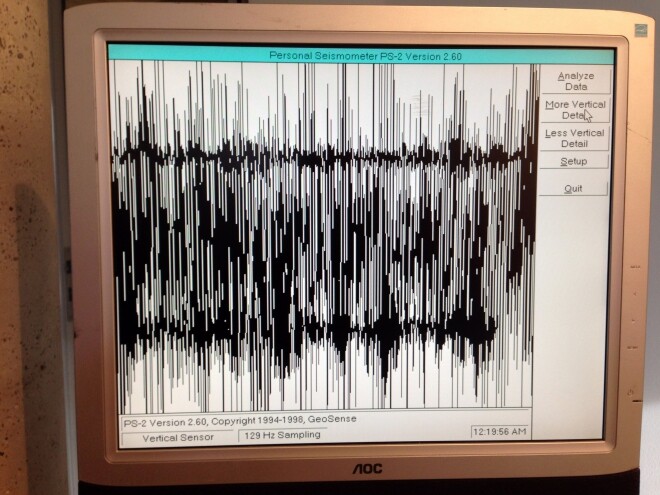Open the Analyze Data button
The height and width of the screenshot is (495, 660).
click(576, 81)
